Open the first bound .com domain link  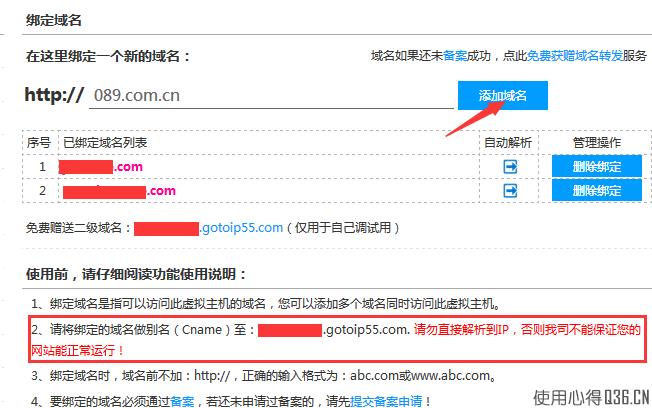(x=101, y=167)
